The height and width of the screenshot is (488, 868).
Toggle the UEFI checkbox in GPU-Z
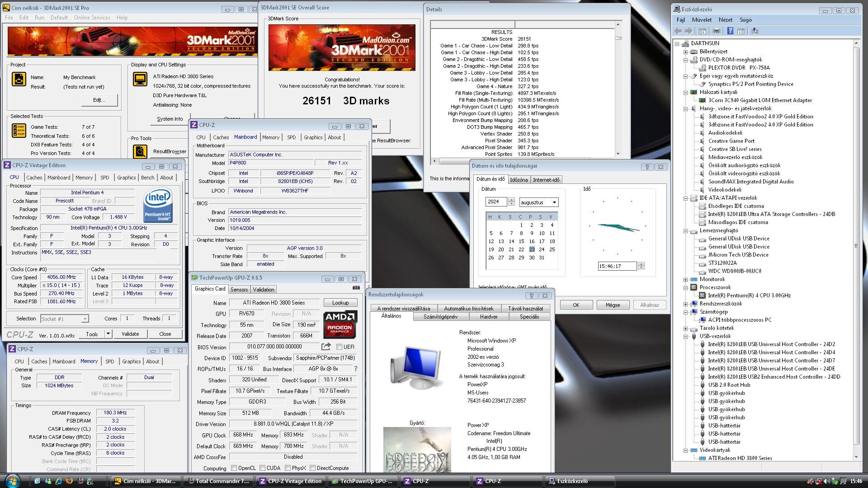[339, 347]
